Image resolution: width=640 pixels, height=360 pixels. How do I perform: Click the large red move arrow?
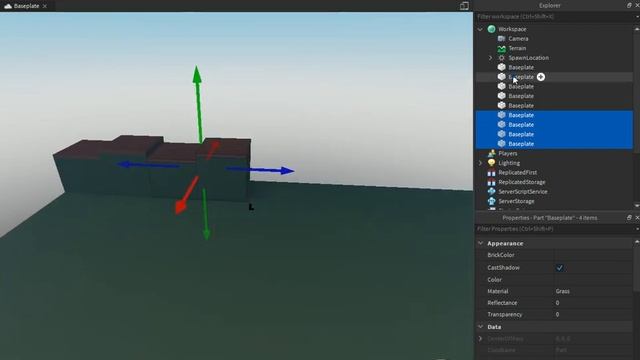pyautogui.click(x=186, y=195)
